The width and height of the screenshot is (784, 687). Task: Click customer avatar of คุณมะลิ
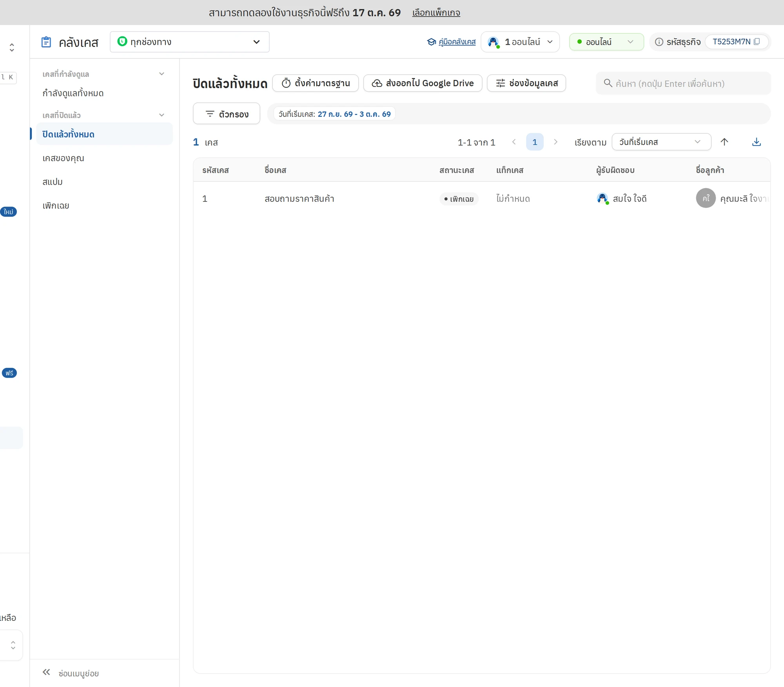pos(706,198)
